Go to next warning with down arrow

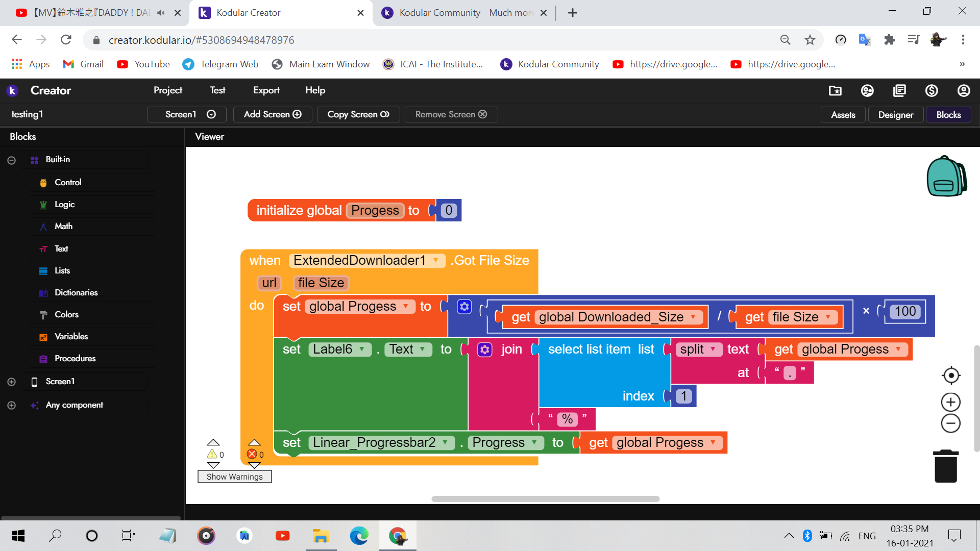(x=213, y=465)
